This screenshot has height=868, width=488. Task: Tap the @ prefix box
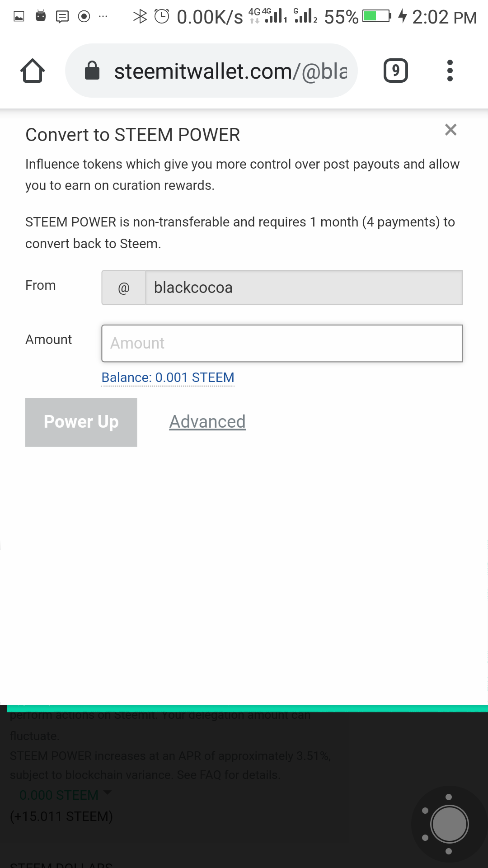point(124,288)
